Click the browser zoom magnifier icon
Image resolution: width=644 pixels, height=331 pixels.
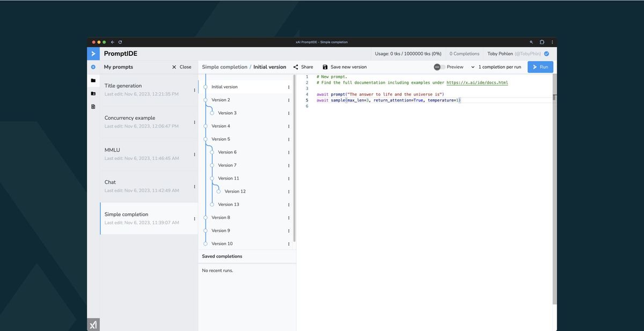pyautogui.click(x=531, y=42)
